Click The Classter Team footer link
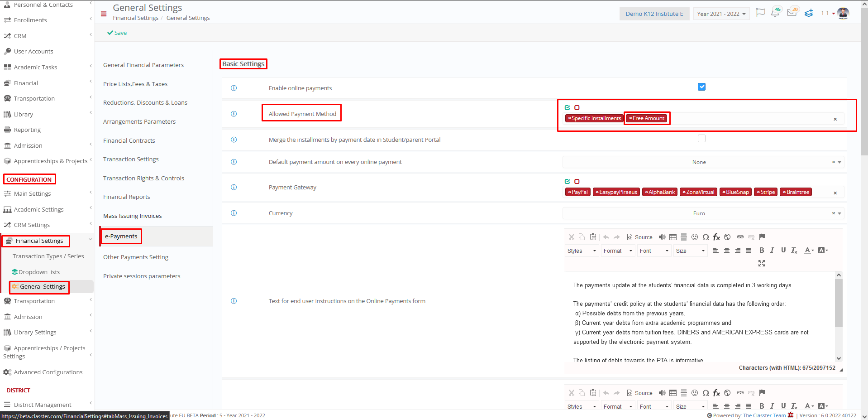Screen dimensions: 868x420 (764, 415)
